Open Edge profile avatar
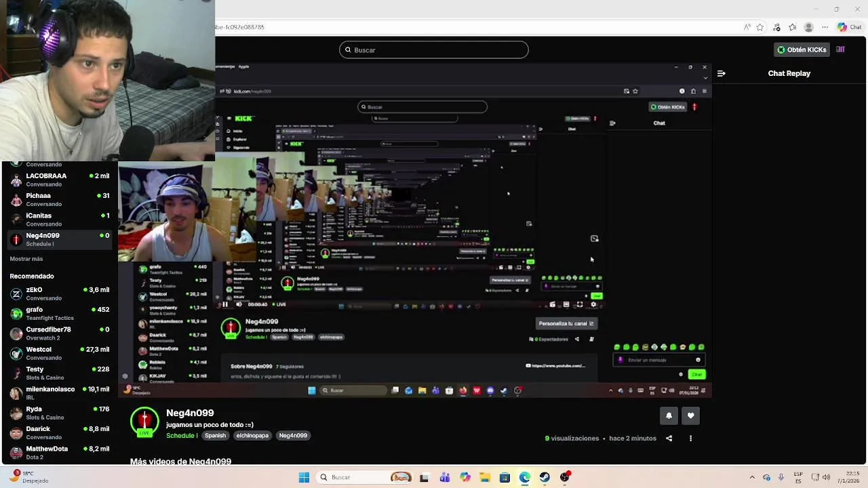 pyautogui.click(x=808, y=27)
